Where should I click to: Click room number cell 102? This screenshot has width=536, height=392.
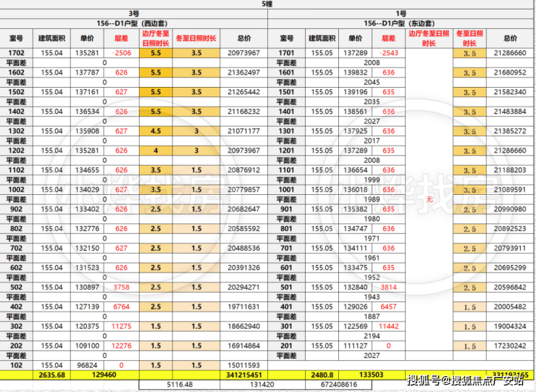pyautogui.click(x=16, y=365)
